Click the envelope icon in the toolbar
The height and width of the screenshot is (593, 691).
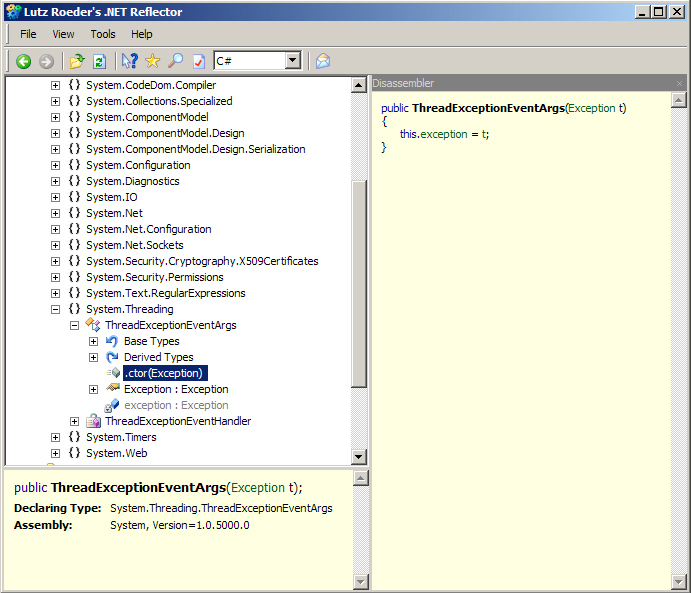coord(322,62)
